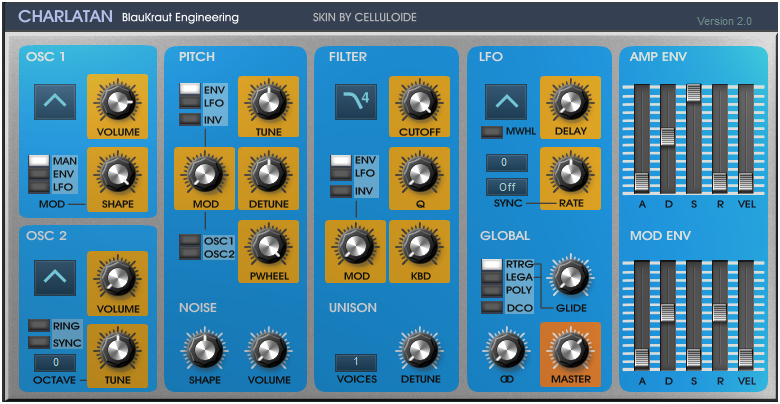Click the CHARLATAN logo title
780x404 pixels.
(x=66, y=16)
